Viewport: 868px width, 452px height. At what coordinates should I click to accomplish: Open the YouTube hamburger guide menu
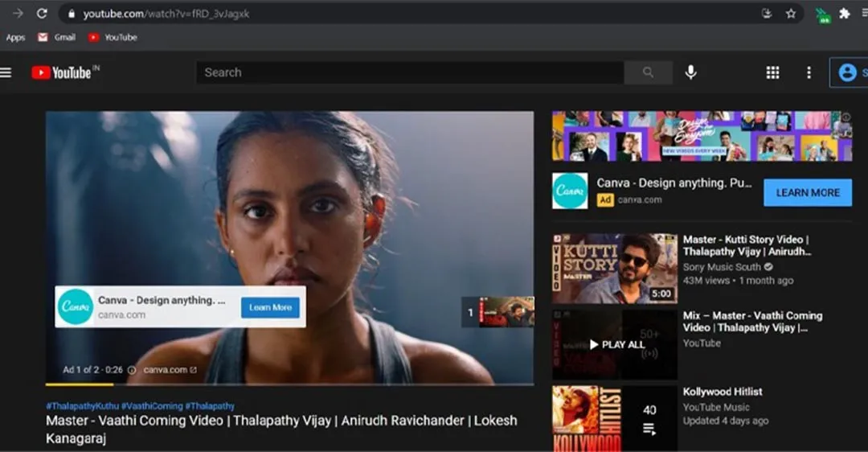pos(6,72)
